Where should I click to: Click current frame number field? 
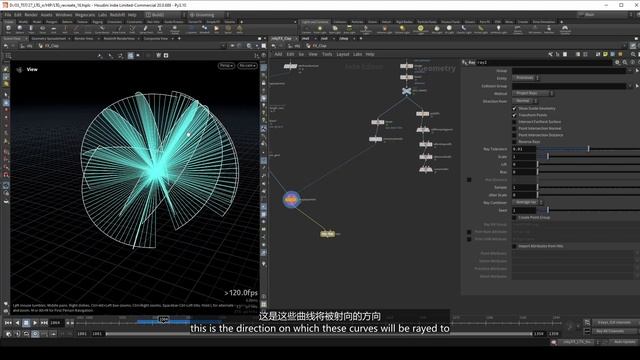point(56,323)
